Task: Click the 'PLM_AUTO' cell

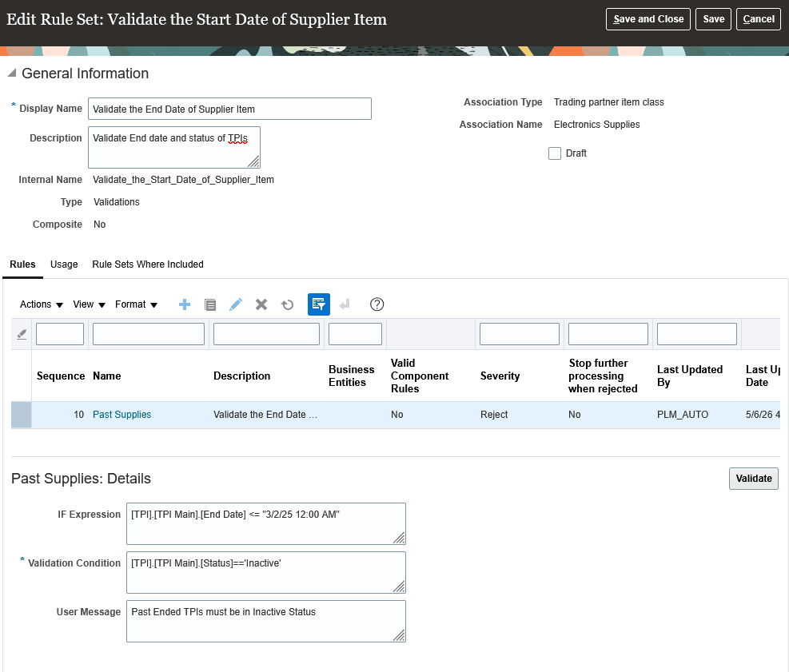Action: (x=683, y=415)
